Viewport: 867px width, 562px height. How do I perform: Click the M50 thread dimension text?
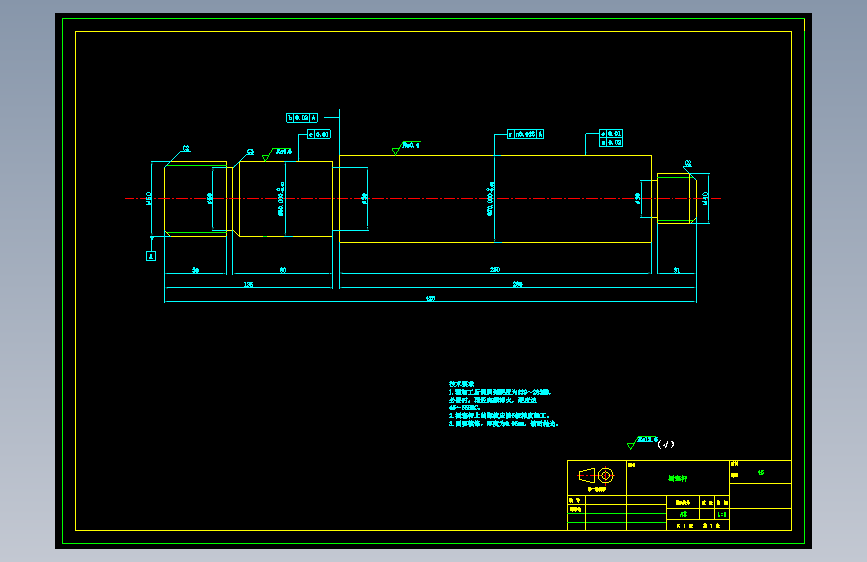click(x=149, y=198)
